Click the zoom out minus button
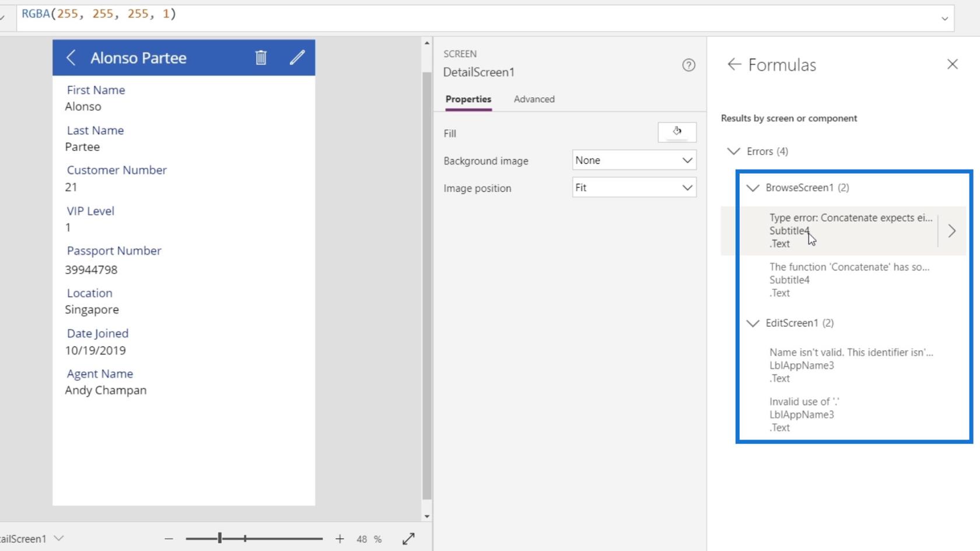This screenshot has width=980, height=551. pyautogui.click(x=169, y=539)
